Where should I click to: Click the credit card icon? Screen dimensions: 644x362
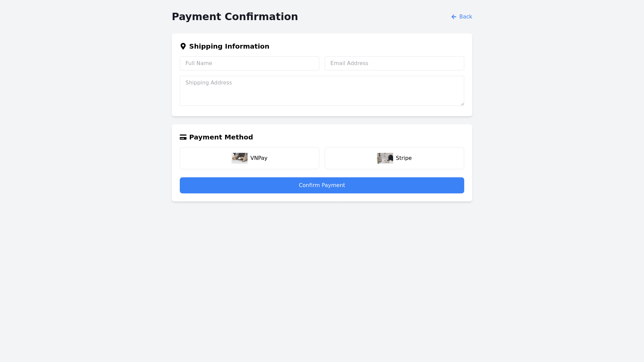click(183, 137)
